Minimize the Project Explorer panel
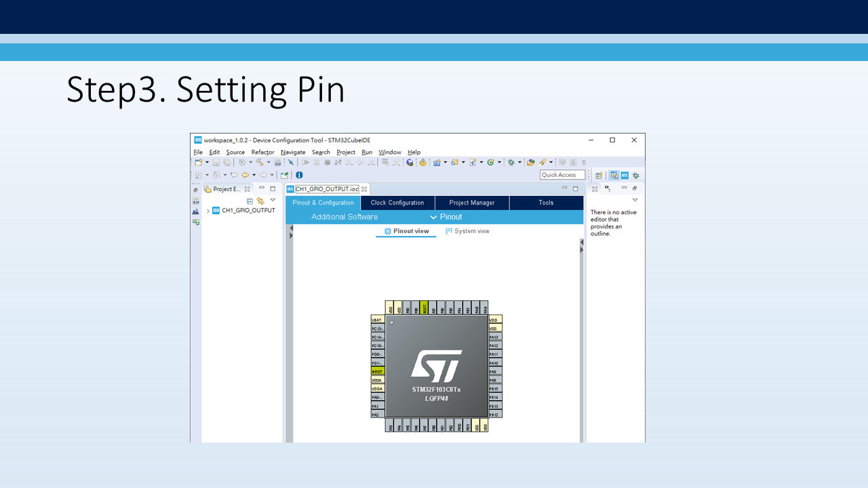The image size is (868, 488). [263, 188]
